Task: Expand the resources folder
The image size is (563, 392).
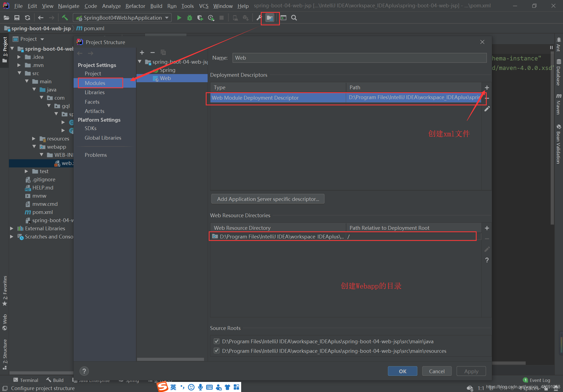Action: click(34, 139)
